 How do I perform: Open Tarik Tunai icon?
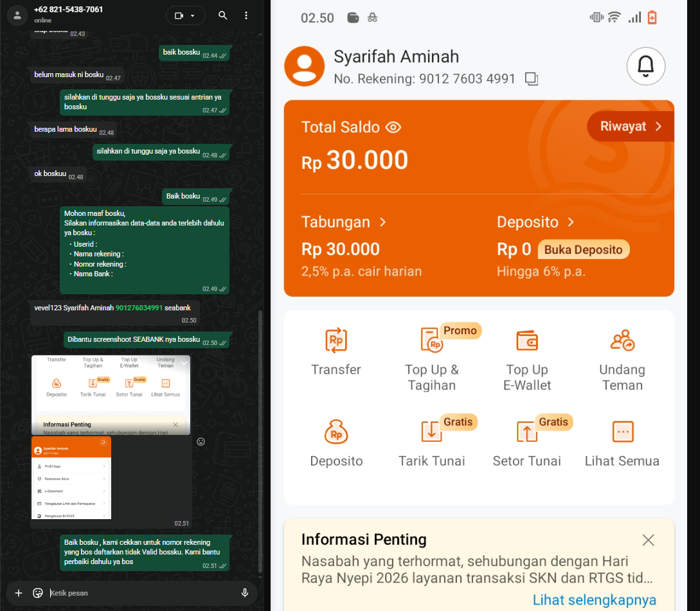point(431,432)
